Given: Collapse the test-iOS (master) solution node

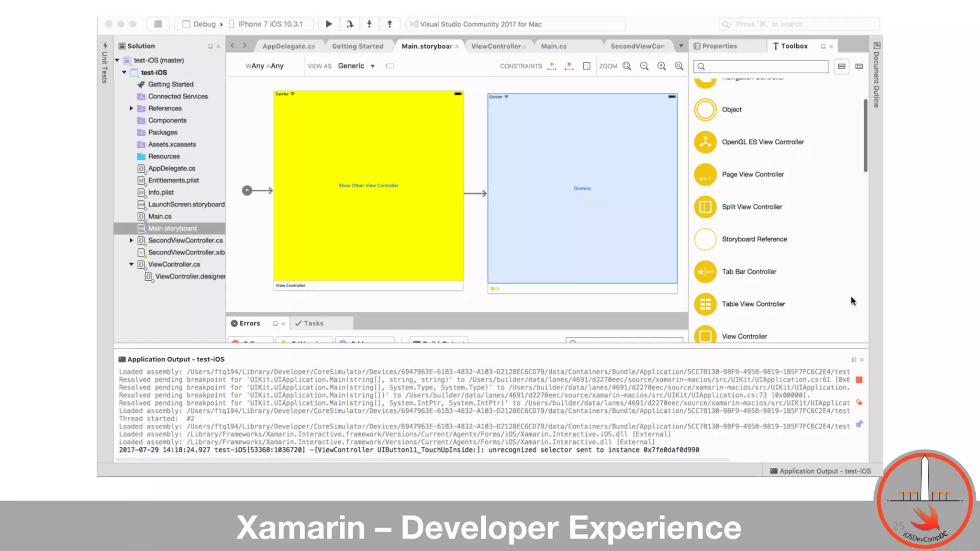Looking at the screenshot, I should [117, 60].
